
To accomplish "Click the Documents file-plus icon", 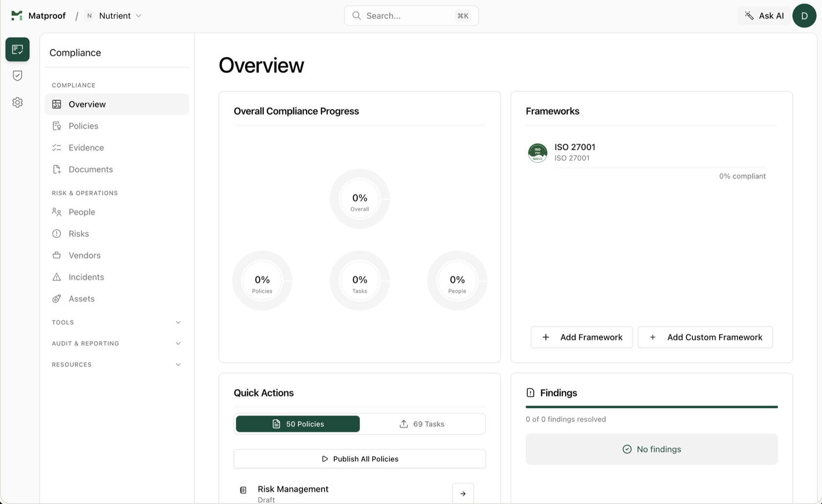I will click(x=57, y=169).
